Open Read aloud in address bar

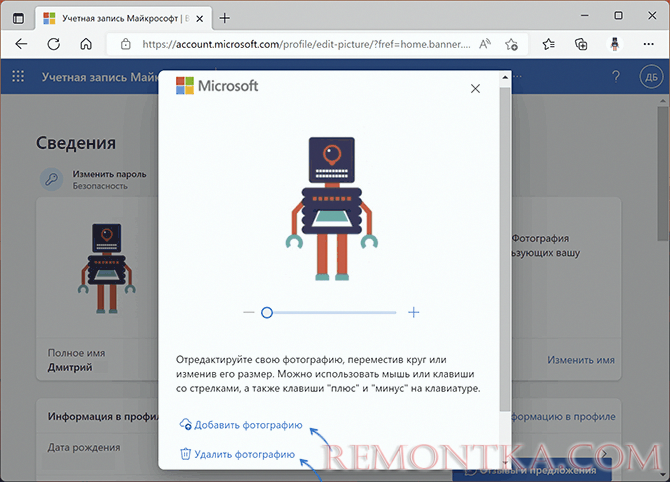pyautogui.click(x=485, y=44)
